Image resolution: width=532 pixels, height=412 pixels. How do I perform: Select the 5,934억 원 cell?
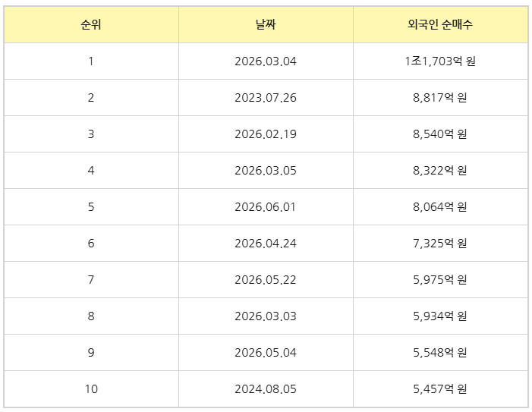[x=440, y=316]
